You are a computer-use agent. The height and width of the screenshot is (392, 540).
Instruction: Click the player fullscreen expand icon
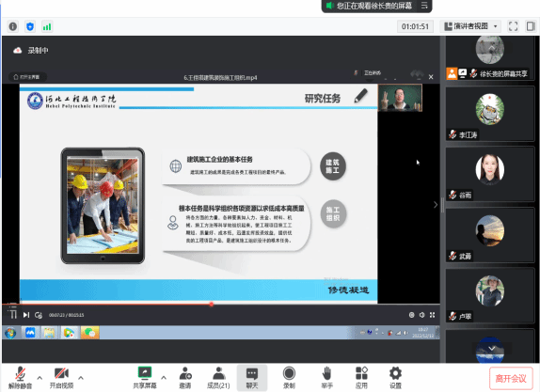coord(432,315)
